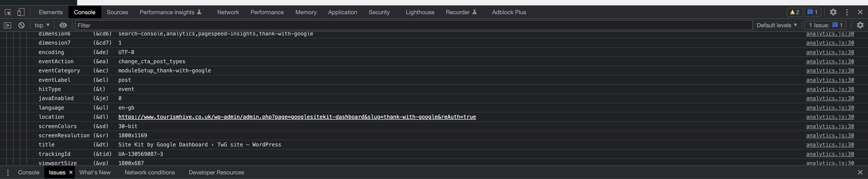Click the moduleSetup_thank-with-google value

coord(164,70)
